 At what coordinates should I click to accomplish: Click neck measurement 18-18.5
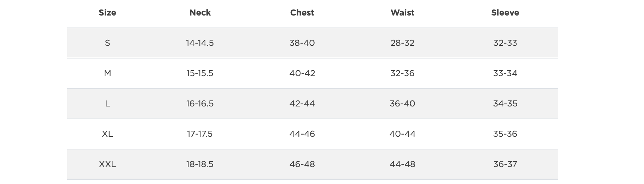[x=200, y=164]
